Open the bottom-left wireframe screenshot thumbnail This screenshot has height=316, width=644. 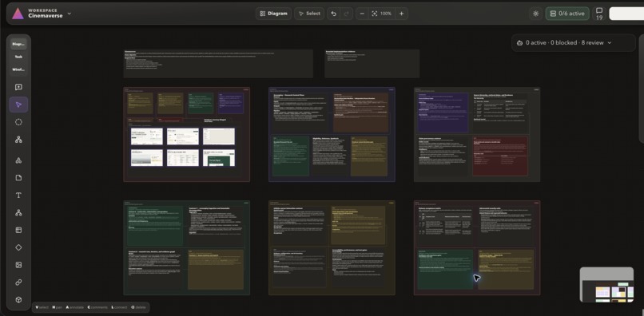pos(147,157)
